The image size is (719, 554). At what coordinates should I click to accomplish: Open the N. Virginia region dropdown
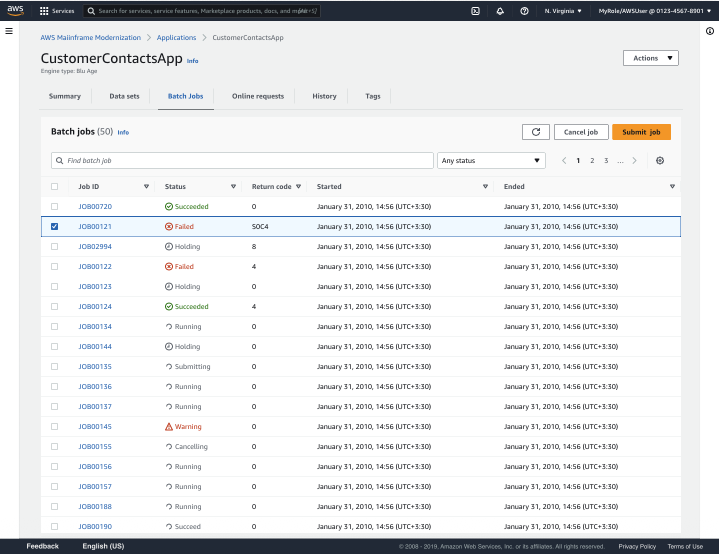click(x=563, y=11)
